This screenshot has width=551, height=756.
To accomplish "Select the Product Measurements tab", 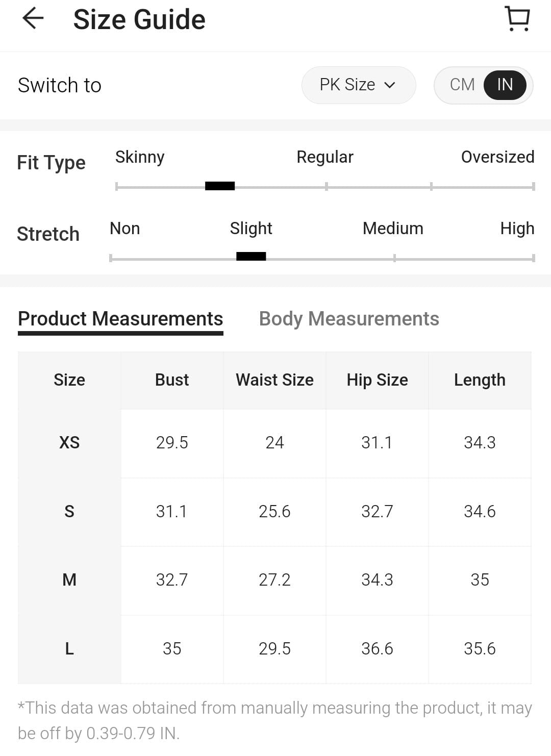I will coord(120,319).
